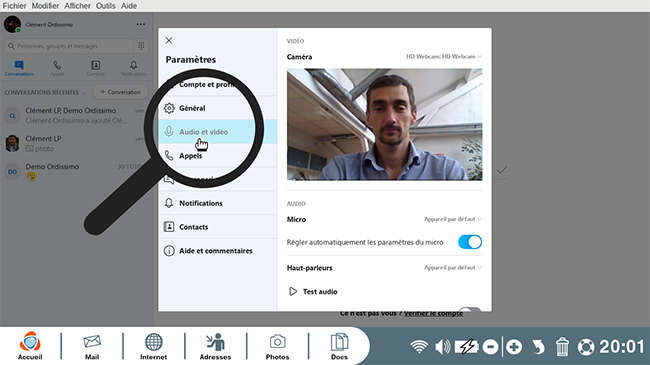The width and height of the screenshot is (650, 365).
Task: Switch to Contacts tab in Skype sidebar
Action: (x=95, y=68)
